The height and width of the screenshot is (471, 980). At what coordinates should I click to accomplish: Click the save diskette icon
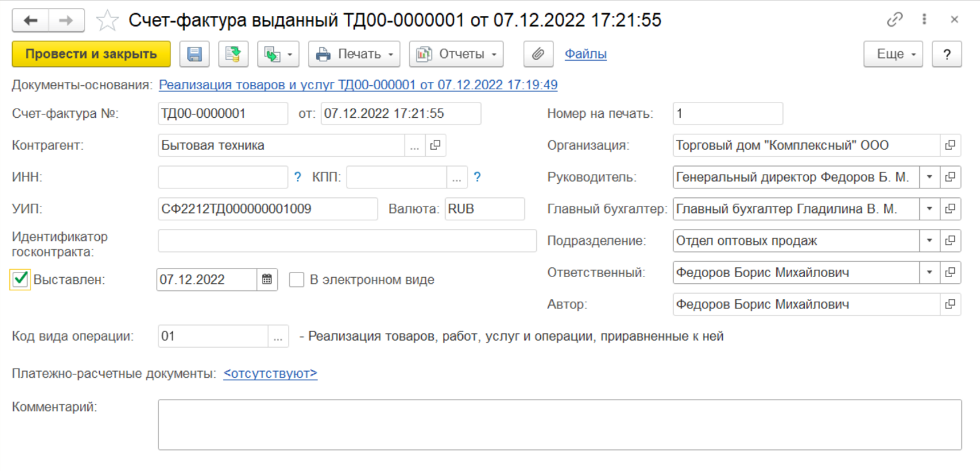[x=195, y=55]
